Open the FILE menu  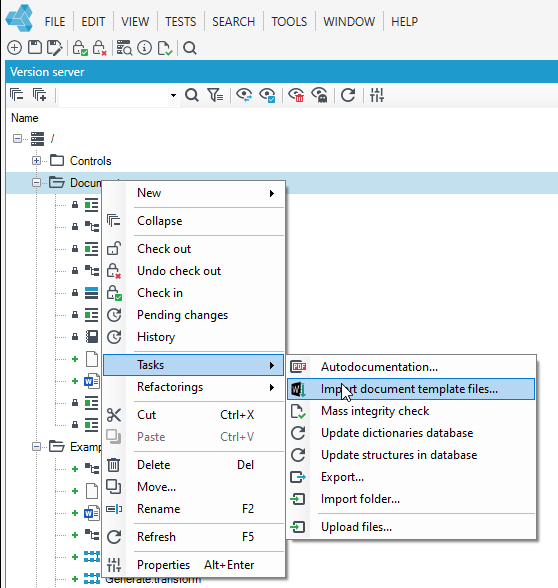[x=55, y=21]
